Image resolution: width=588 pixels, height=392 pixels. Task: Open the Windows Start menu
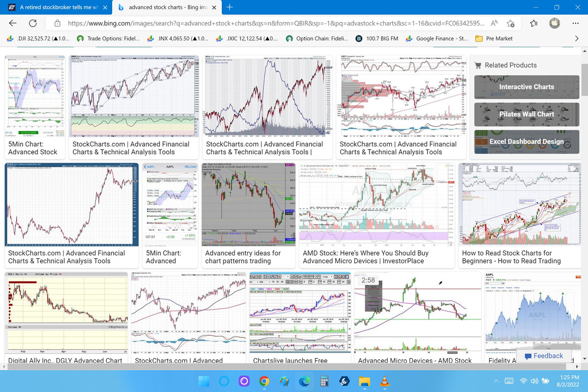click(204, 381)
